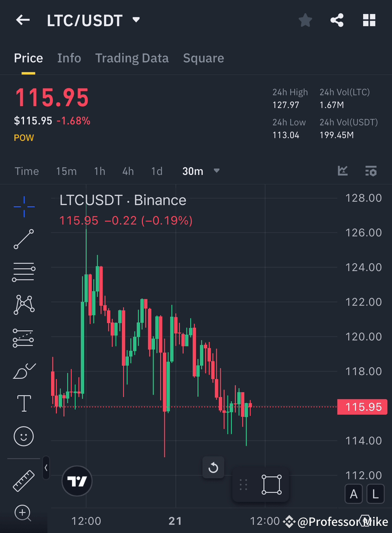The width and height of the screenshot is (392, 533).
Task: Collapse the drawing toolbar with the chevron
Action: click(x=46, y=468)
